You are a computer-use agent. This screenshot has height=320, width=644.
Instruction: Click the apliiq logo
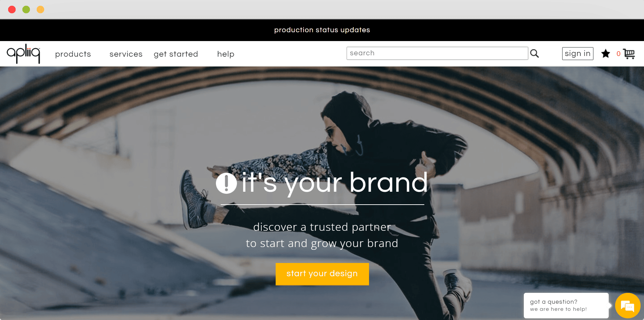point(23,54)
